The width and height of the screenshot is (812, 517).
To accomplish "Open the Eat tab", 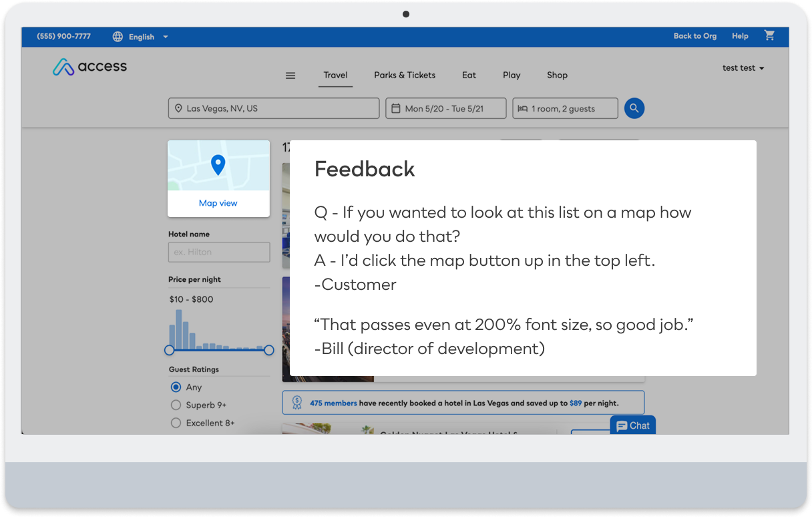I will 469,75.
